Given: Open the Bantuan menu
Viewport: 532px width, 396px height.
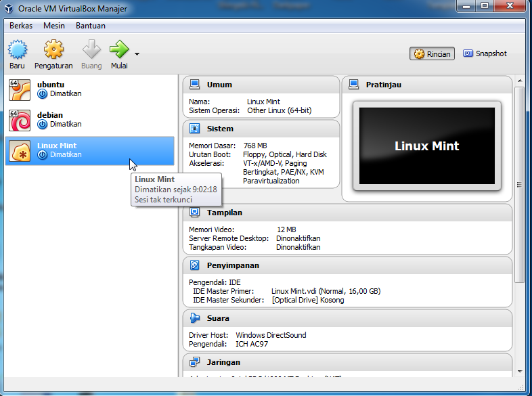Looking at the screenshot, I should pyautogui.click(x=91, y=26).
